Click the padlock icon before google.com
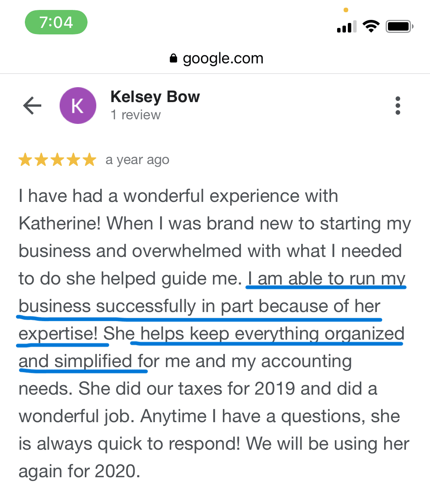 click(174, 58)
